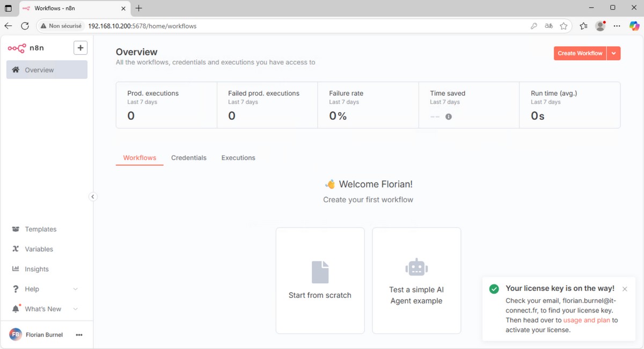Click the + button to add a workflow

coord(80,48)
